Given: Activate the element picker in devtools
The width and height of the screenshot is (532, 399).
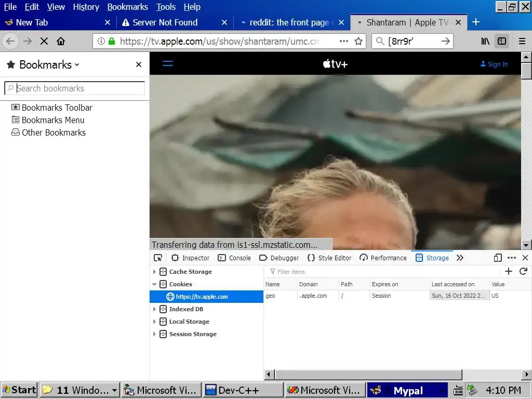Looking at the screenshot, I should click(158, 258).
